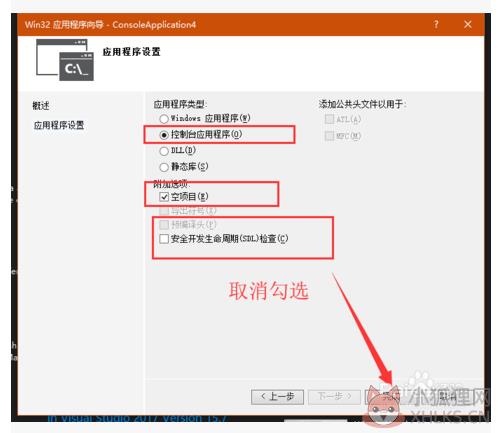Cancel the wizard with 取消
Image resolution: width=501 pixels, height=433 pixels.
pyautogui.click(x=447, y=397)
